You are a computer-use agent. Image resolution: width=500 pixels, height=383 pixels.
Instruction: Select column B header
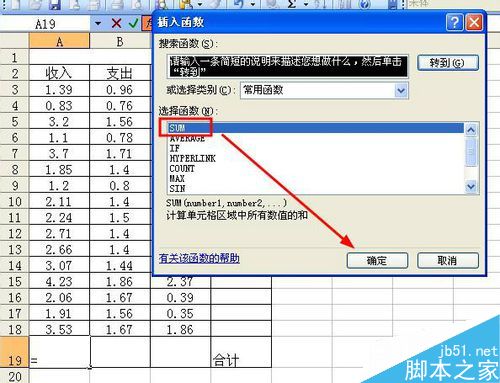[120, 41]
